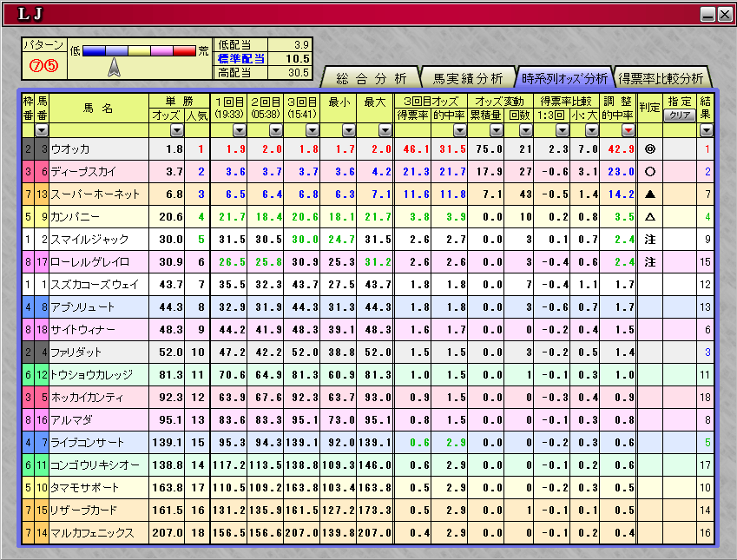This screenshot has height=560, width=737.
Task: Select the horse name サイトウィナー
Action: pos(82,330)
